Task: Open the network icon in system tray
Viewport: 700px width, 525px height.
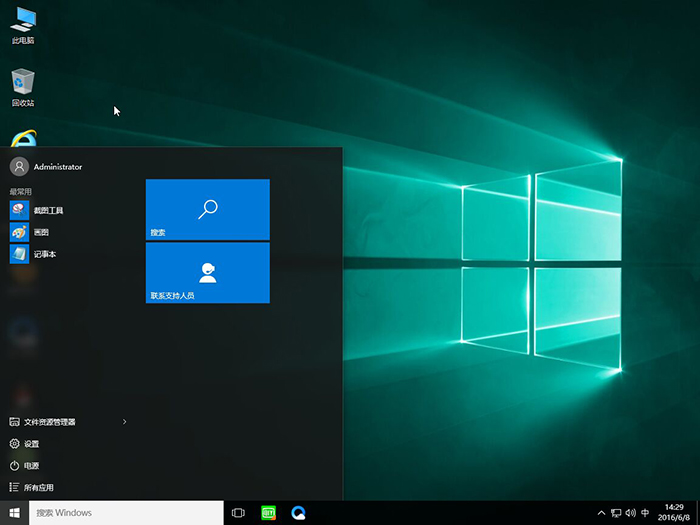Action: (615, 513)
